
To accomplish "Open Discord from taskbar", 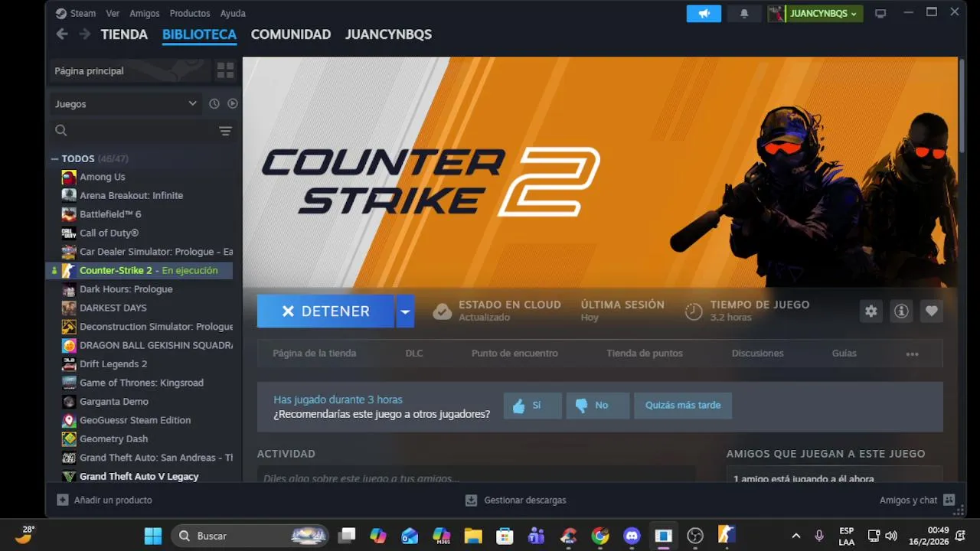I will click(x=632, y=536).
